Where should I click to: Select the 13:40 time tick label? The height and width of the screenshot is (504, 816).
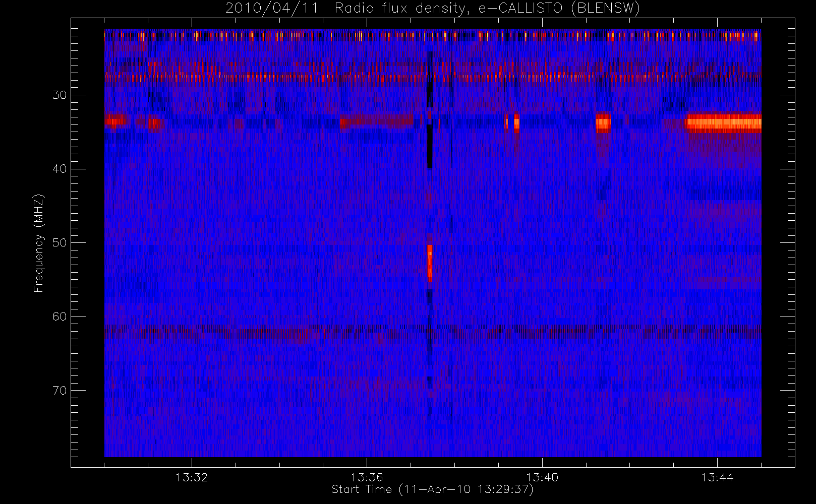542,477
